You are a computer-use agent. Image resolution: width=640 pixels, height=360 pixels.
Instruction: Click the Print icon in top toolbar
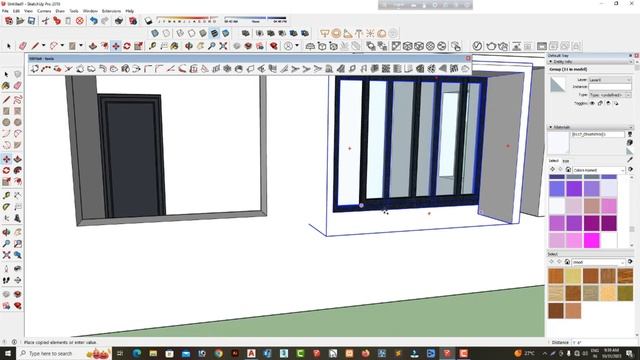pyautogui.click(x=118, y=21)
